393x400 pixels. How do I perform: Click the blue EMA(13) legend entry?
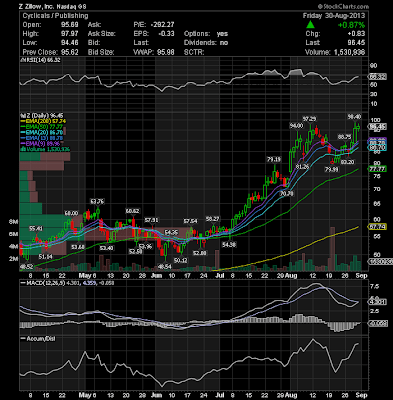42,138
